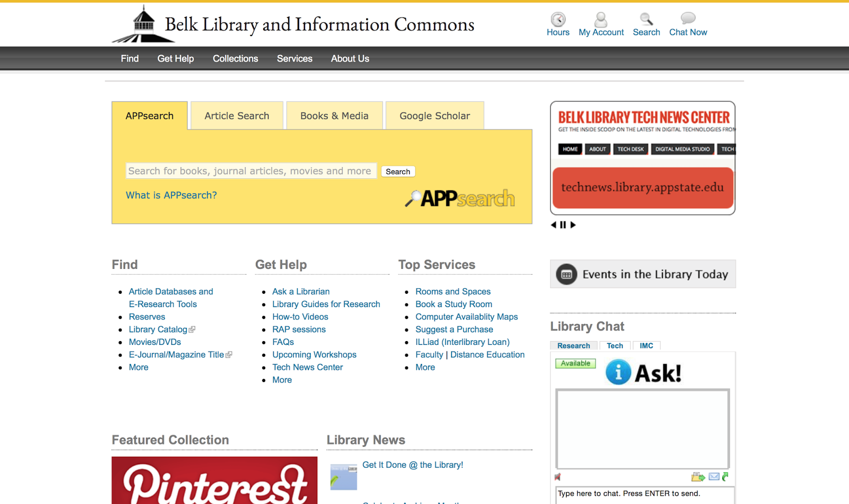Open the Services navigation menu

point(294,58)
